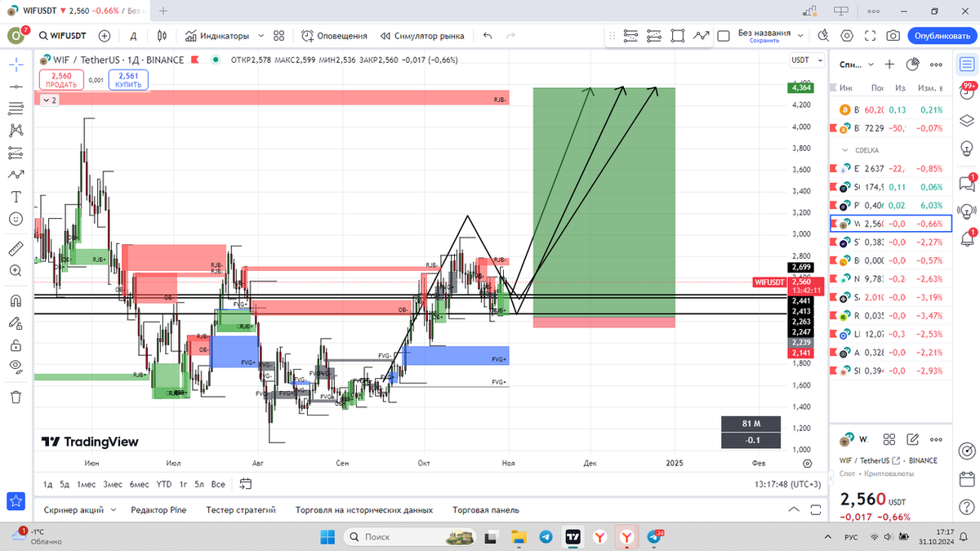
Task: Hide all drawings with eye icon
Action: pyautogui.click(x=16, y=367)
